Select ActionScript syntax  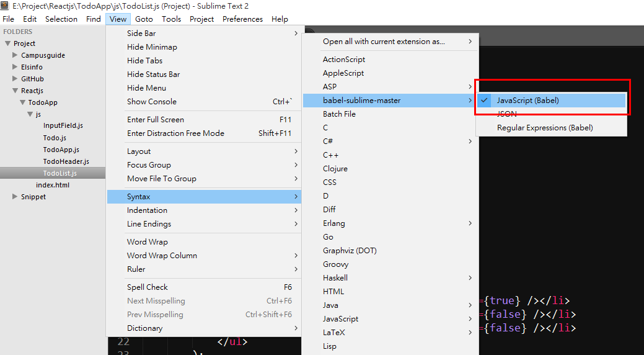[x=390, y=59]
